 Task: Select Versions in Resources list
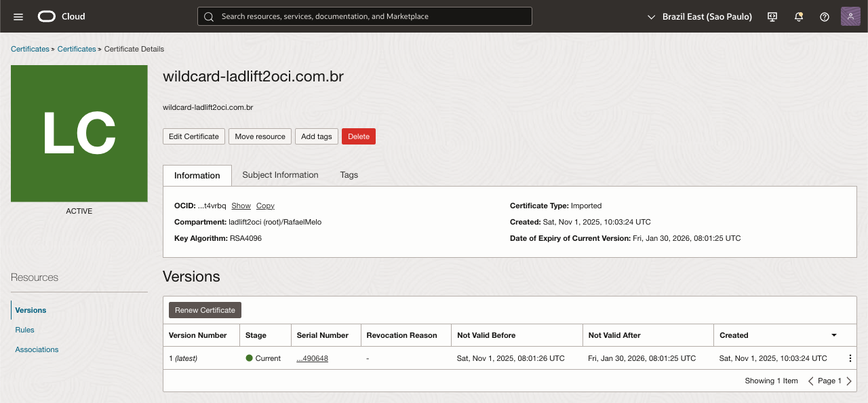click(31, 310)
